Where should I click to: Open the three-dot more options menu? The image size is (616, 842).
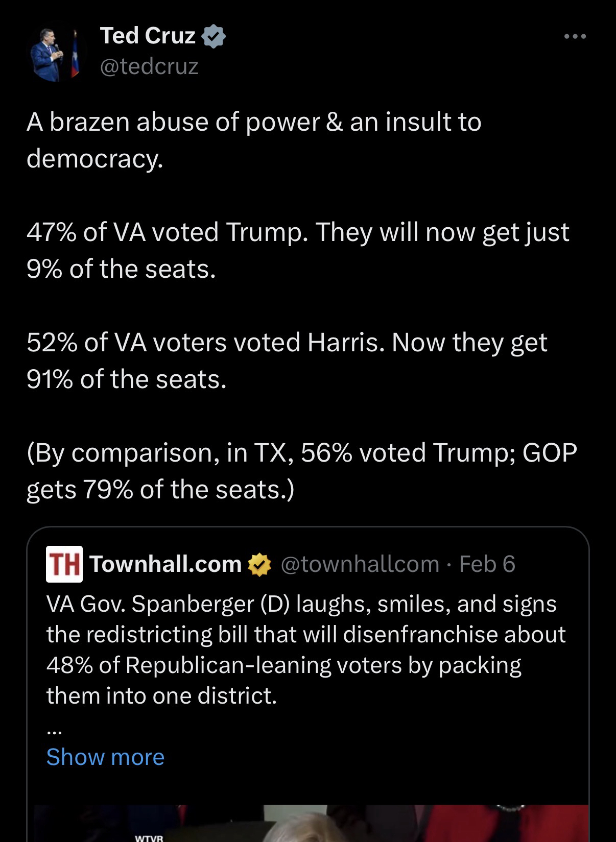click(575, 37)
